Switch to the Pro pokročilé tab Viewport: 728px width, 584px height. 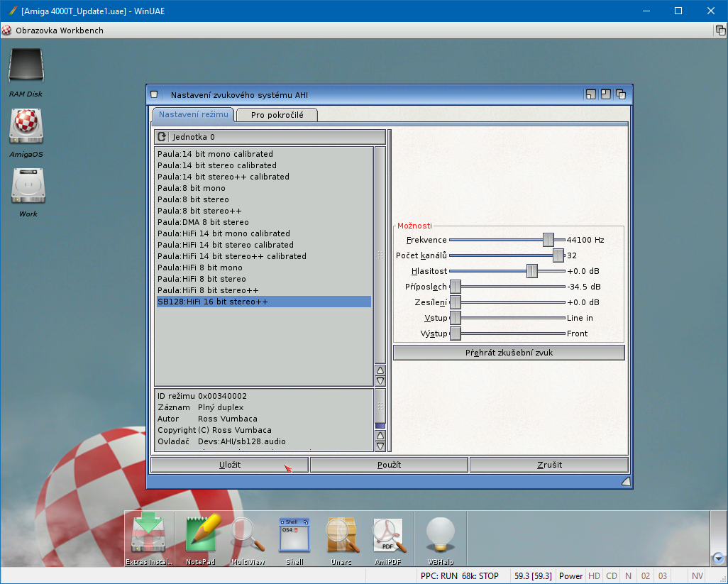tap(277, 115)
